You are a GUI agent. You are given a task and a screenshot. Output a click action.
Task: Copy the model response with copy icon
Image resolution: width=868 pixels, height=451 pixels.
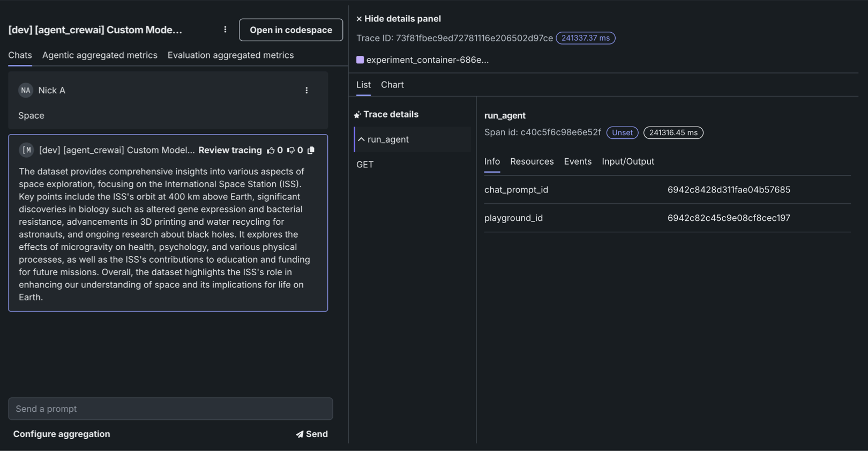coord(311,150)
